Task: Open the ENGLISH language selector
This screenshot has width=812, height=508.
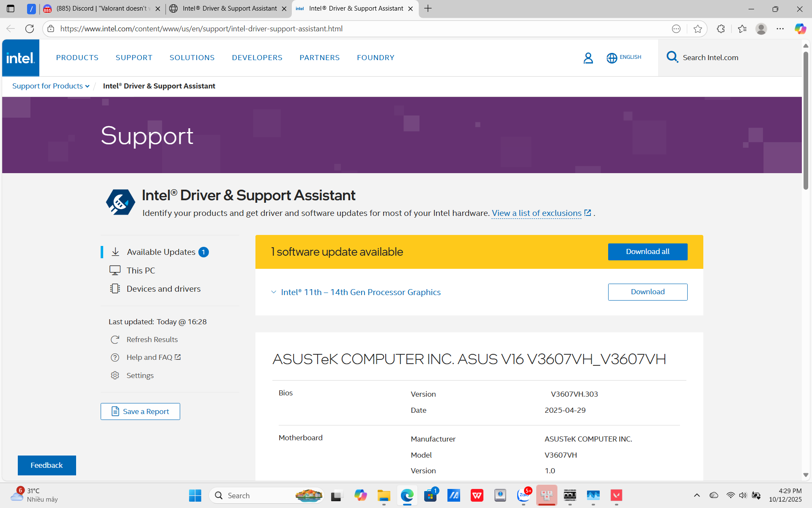Action: tap(624, 58)
